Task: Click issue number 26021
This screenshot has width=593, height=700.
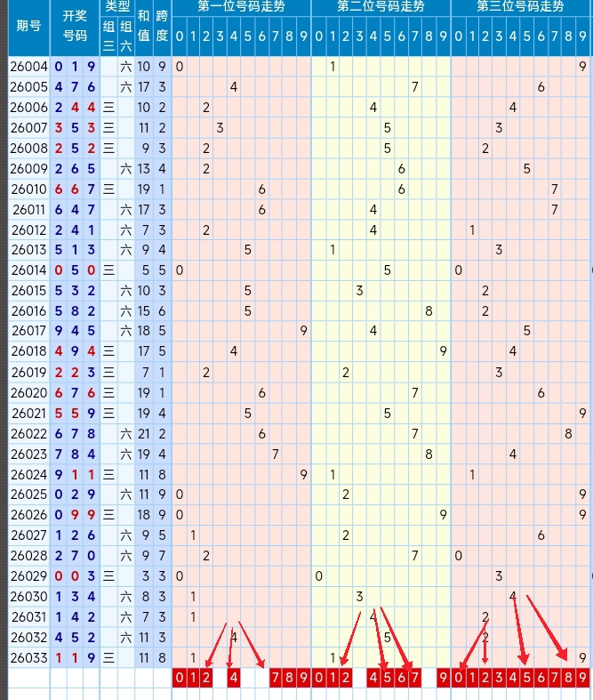Action: tap(29, 413)
